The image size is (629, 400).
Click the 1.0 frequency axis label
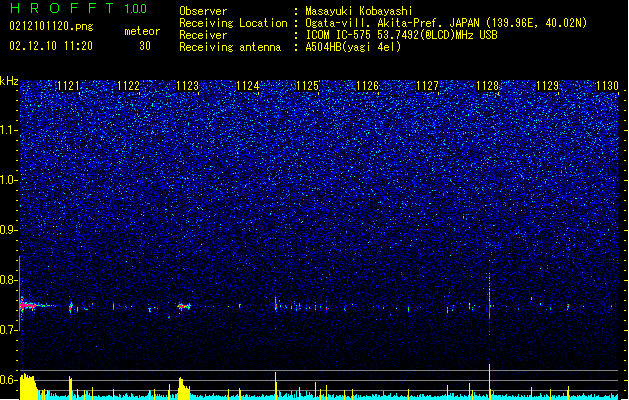pyautogui.click(x=9, y=180)
